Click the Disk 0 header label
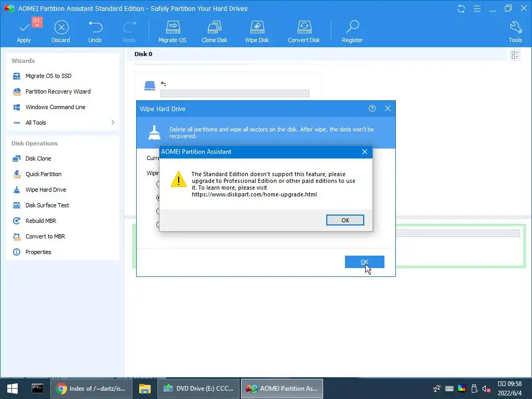This screenshot has height=399, width=532. tap(143, 54)
